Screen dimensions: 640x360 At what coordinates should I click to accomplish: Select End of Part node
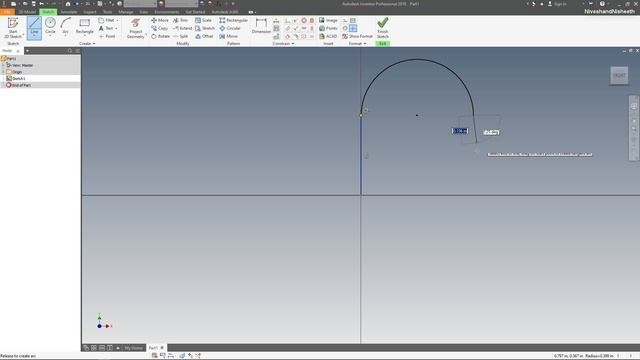(19, 85)
